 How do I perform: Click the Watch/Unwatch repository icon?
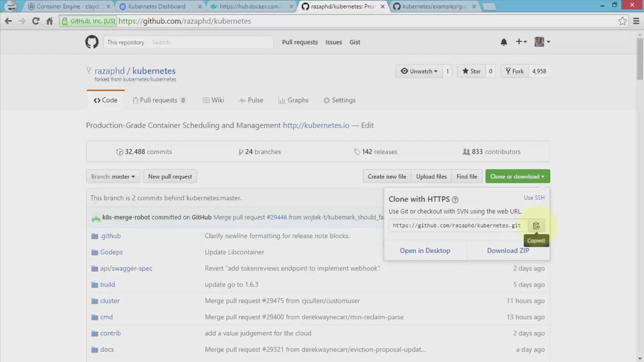pos(404,71)
